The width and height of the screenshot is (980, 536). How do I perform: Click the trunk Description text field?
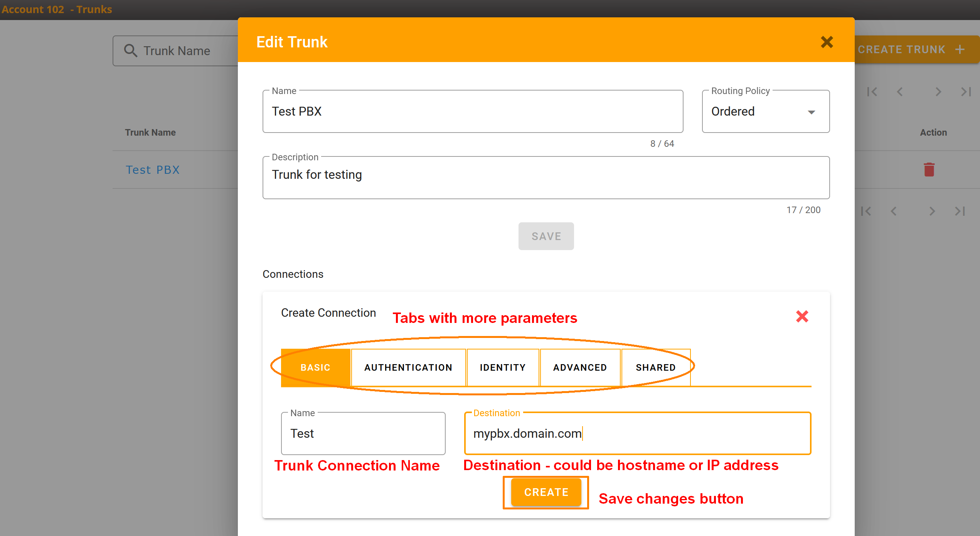(546, 177)
